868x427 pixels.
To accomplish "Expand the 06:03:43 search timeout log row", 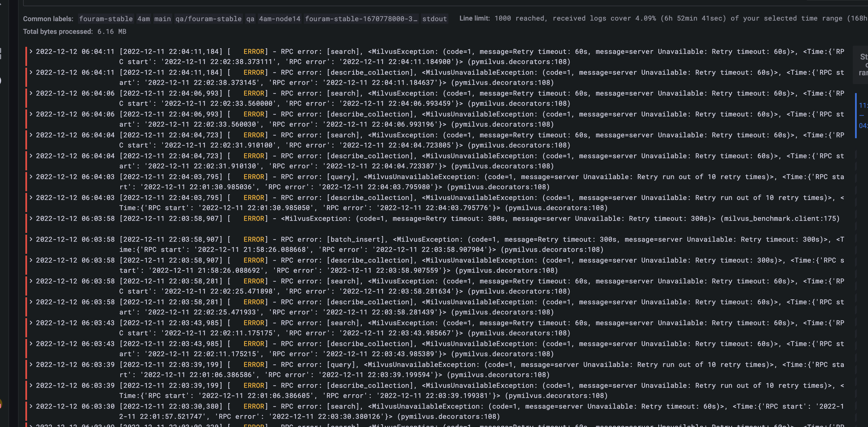I will click(x=31, y=323).
